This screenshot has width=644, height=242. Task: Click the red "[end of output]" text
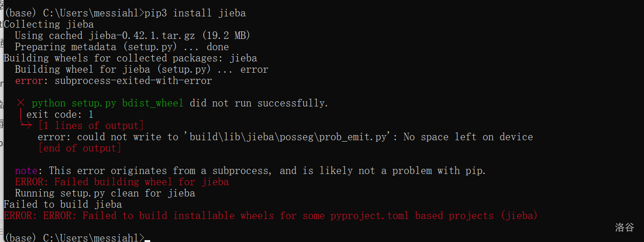(80, 148)
